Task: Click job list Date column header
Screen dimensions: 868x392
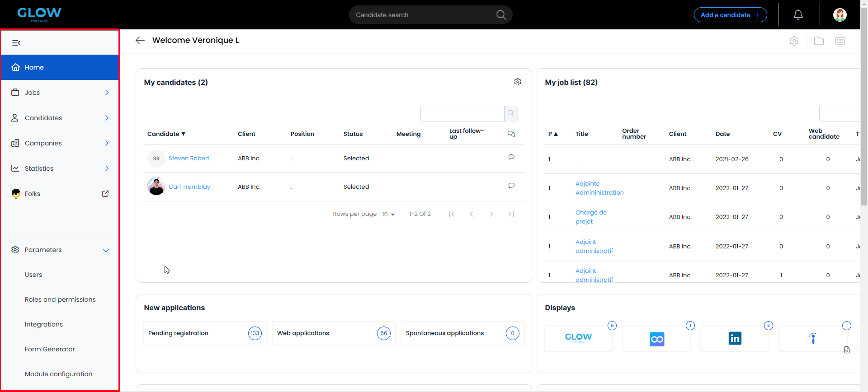Action: [x=722, y=134]
